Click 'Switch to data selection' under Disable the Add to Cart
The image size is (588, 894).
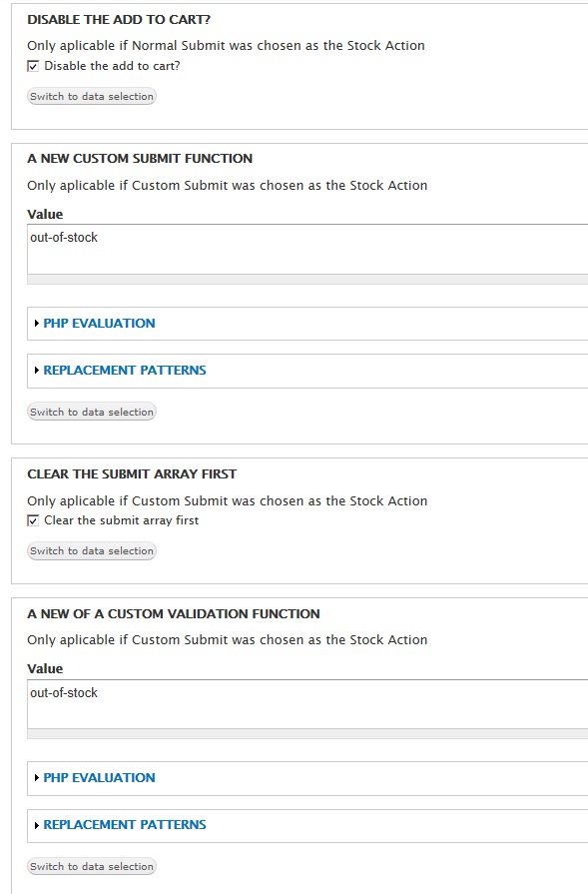pyautogui.click(x=92, y=96)
